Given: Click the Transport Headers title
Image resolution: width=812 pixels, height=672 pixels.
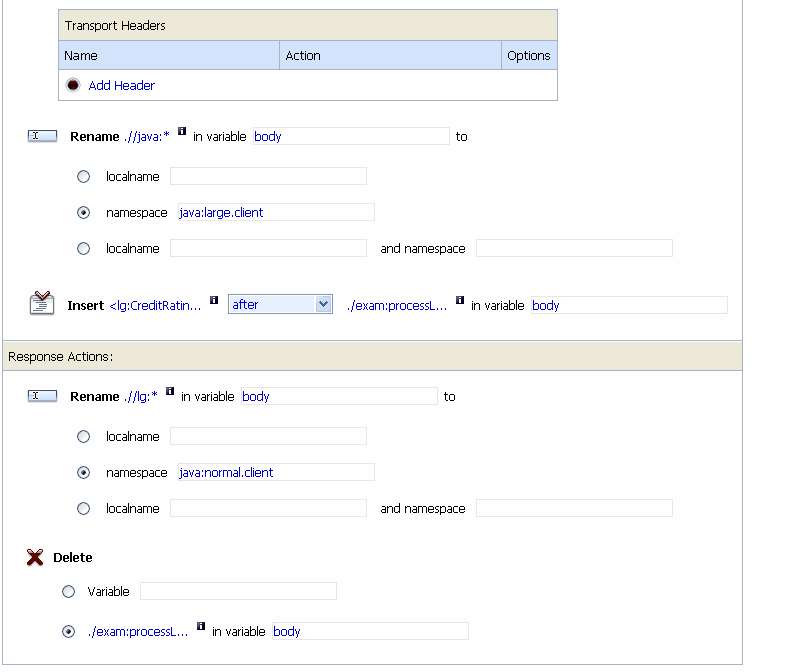Looking at the screenshot, I should pyautogui.click(x=115, y=25).
